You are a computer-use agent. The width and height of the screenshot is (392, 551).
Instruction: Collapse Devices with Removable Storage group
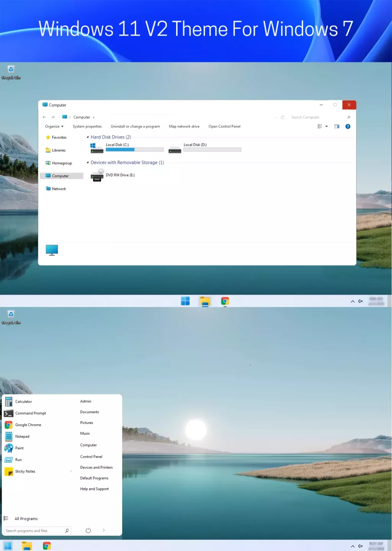point(88,162)
